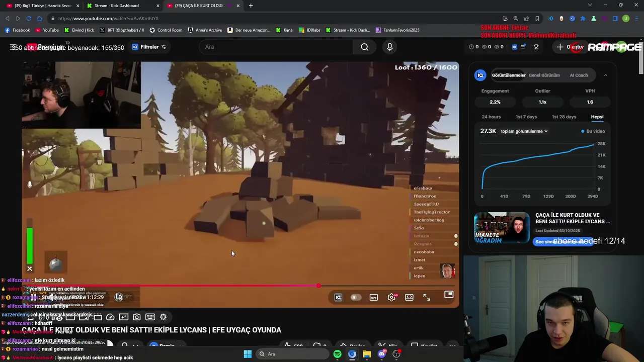Toggle subtitles with the captions icon

[374, 297]
